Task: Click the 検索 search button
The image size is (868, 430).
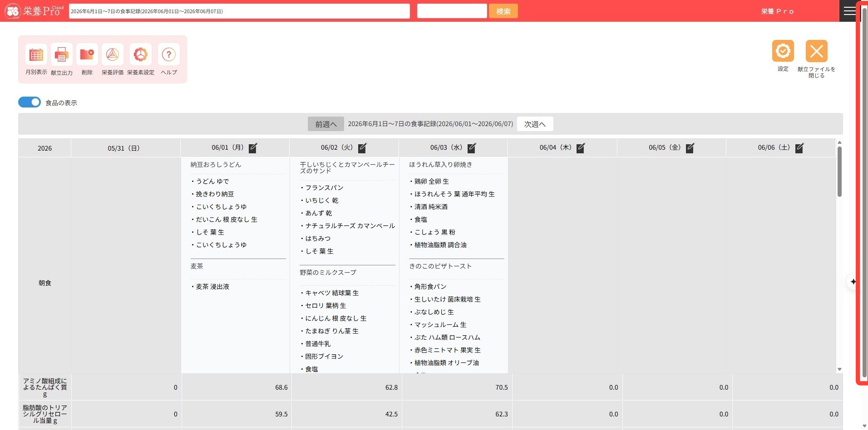Action: click(503, 11)
